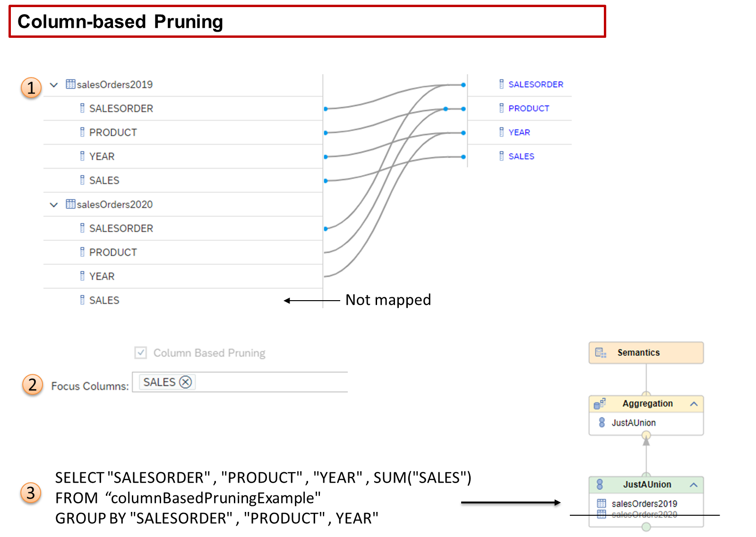The height and width of the screenshot is (537, 756).
Task: Click the JustAUnion node header icon
Action: pyautogui.click(x=600, y=485)
